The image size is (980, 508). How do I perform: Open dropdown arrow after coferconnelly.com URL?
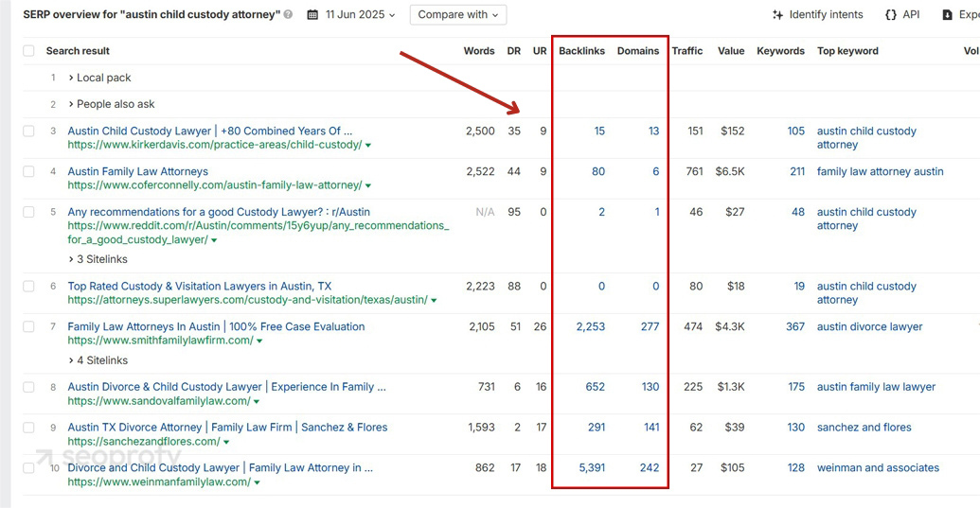[368, 186]
